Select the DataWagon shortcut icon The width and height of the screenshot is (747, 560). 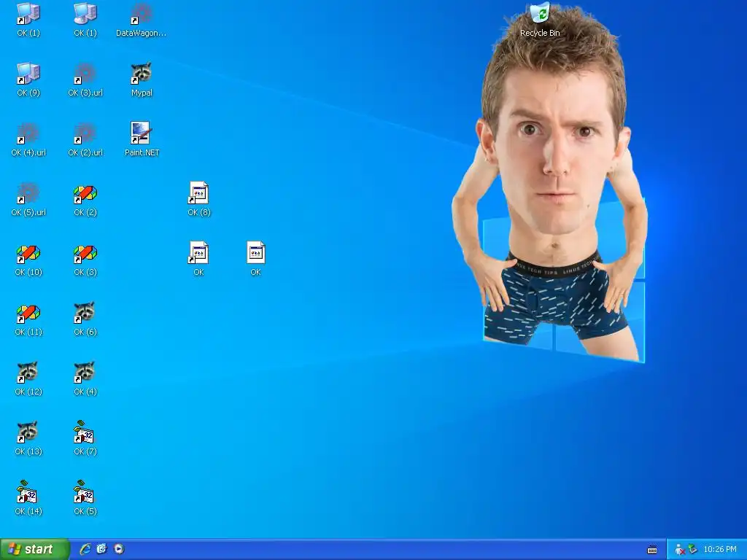142,20
